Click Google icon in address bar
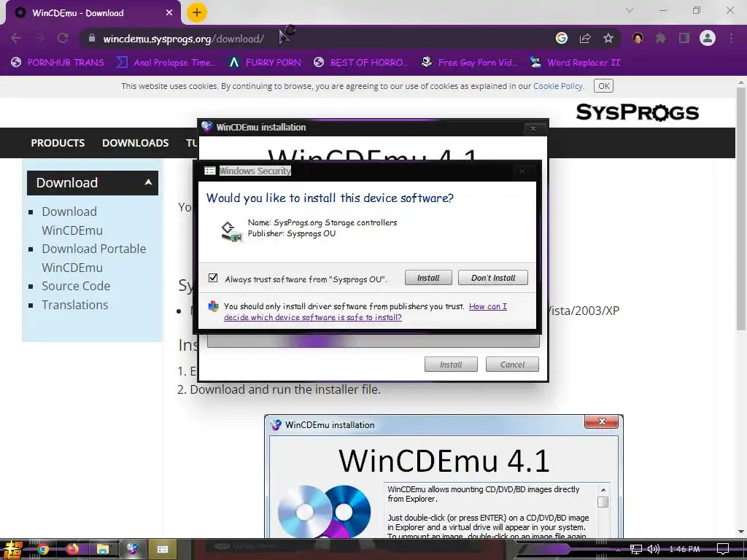The width and height of the screenshot is (747, 560). (562, 38)
